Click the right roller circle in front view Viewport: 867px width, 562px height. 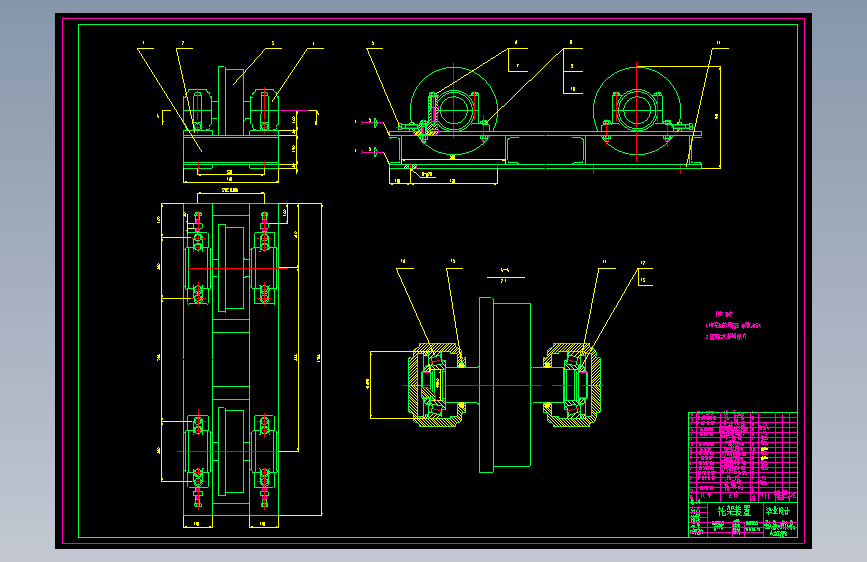coord(636,111)
